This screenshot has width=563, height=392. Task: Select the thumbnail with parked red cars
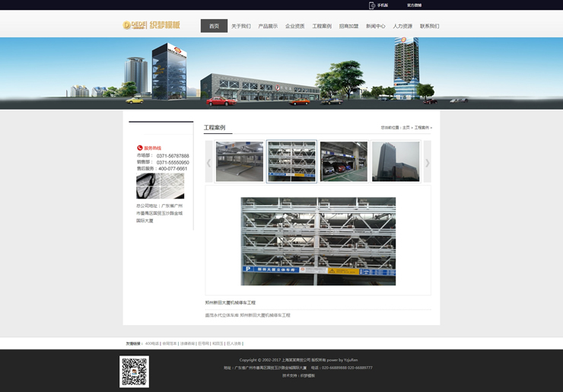[343, 161]
